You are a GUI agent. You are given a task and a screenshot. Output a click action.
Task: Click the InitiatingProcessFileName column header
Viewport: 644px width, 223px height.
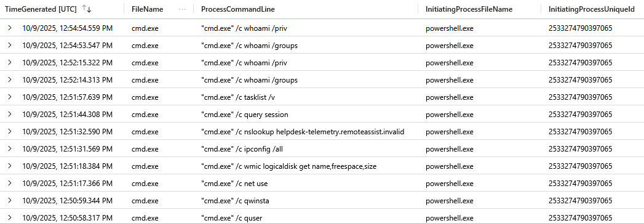click(x=469, y=9)
